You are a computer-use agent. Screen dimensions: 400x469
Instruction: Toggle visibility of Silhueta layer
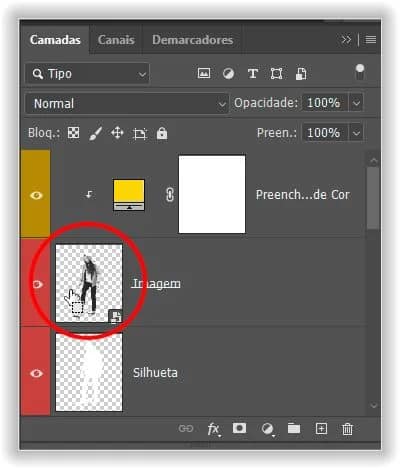coord(36,373)
